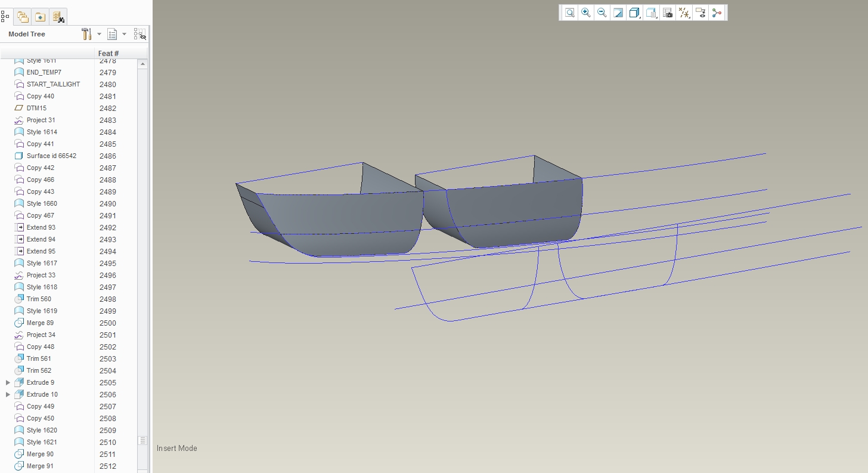Click feature number 2500 in Feat # column

click(x=108, y=323)
